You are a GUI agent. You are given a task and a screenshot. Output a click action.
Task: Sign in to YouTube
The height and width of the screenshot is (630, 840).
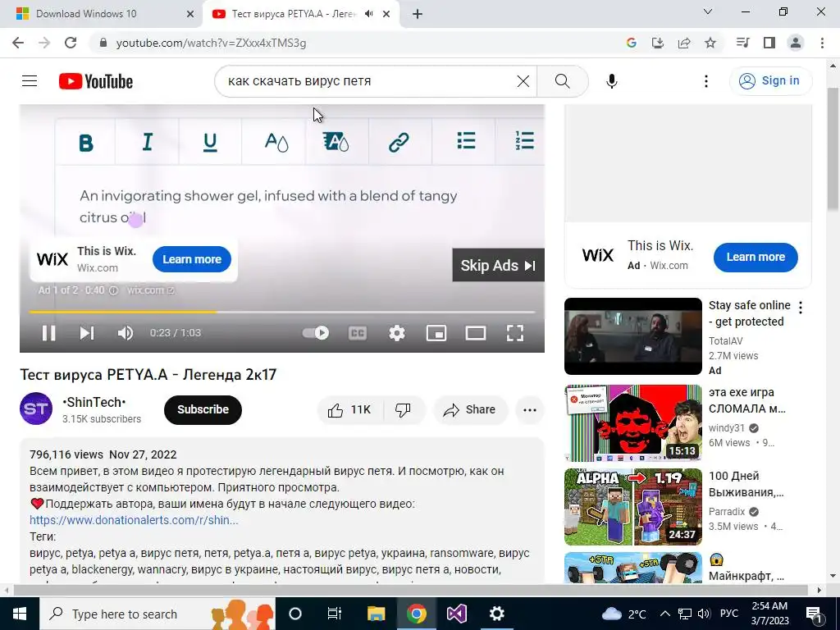(x=770, y=81)
